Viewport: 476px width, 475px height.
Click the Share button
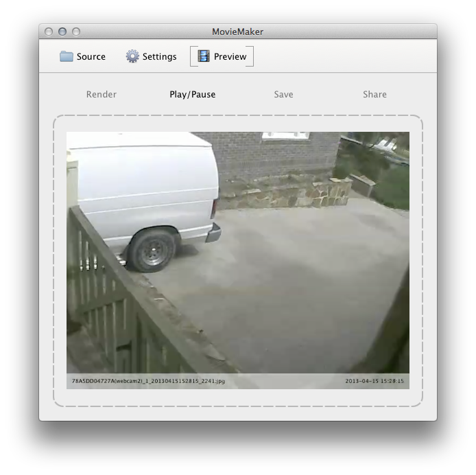pos(374,94)
